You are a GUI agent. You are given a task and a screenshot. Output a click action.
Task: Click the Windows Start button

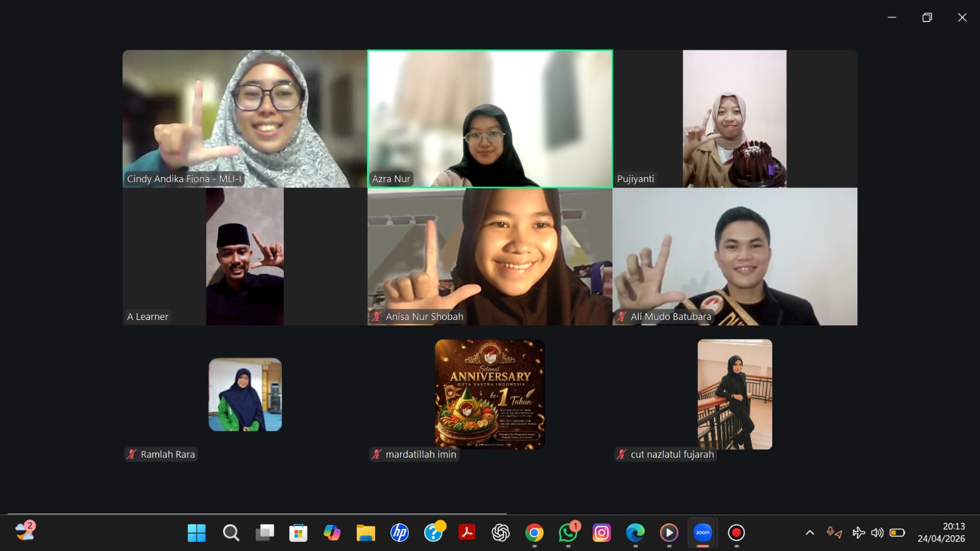coord(197,533)
